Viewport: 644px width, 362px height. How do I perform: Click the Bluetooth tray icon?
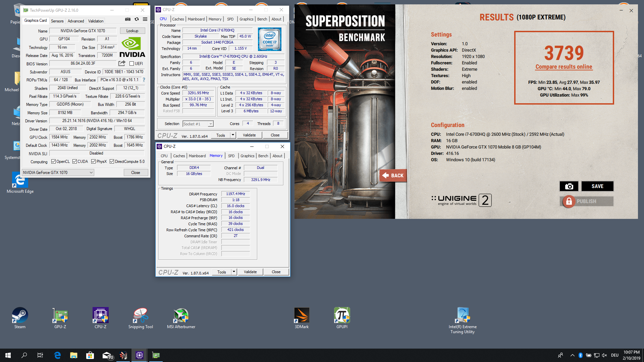pyautogui.click(x=581, y=355)
